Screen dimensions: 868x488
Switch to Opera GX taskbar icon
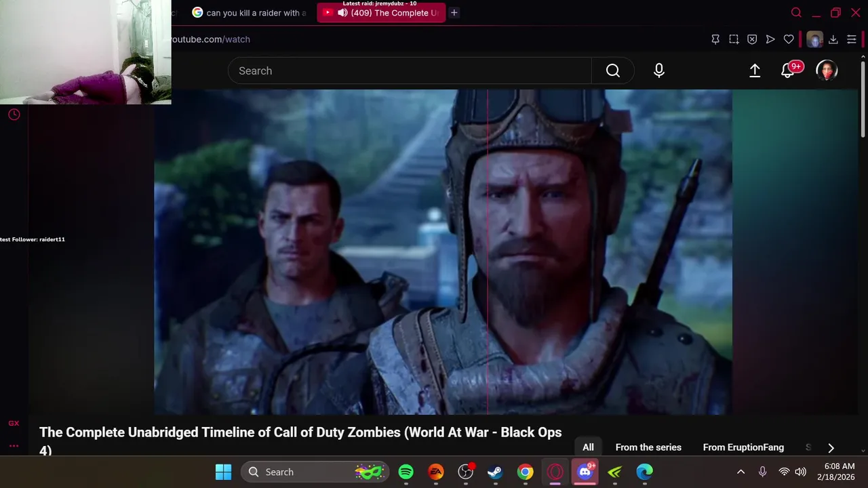pyautogui.click(x=555, y=472)
